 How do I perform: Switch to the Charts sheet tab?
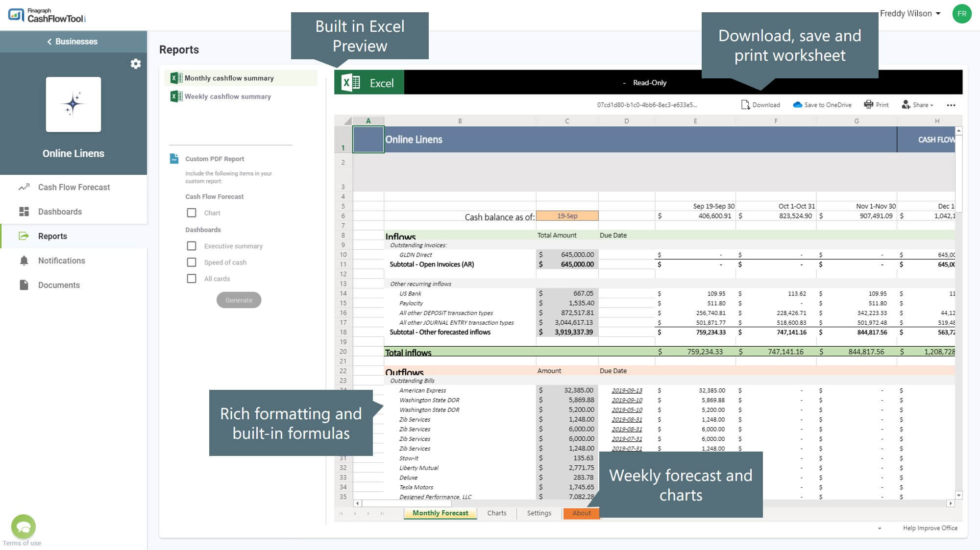(497, 513)
